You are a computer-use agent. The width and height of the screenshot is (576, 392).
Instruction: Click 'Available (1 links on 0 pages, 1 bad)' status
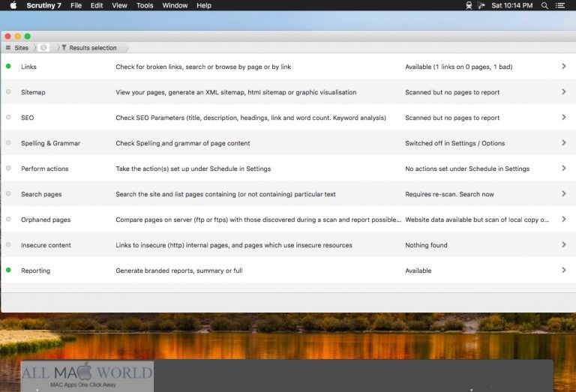[459, 67]
